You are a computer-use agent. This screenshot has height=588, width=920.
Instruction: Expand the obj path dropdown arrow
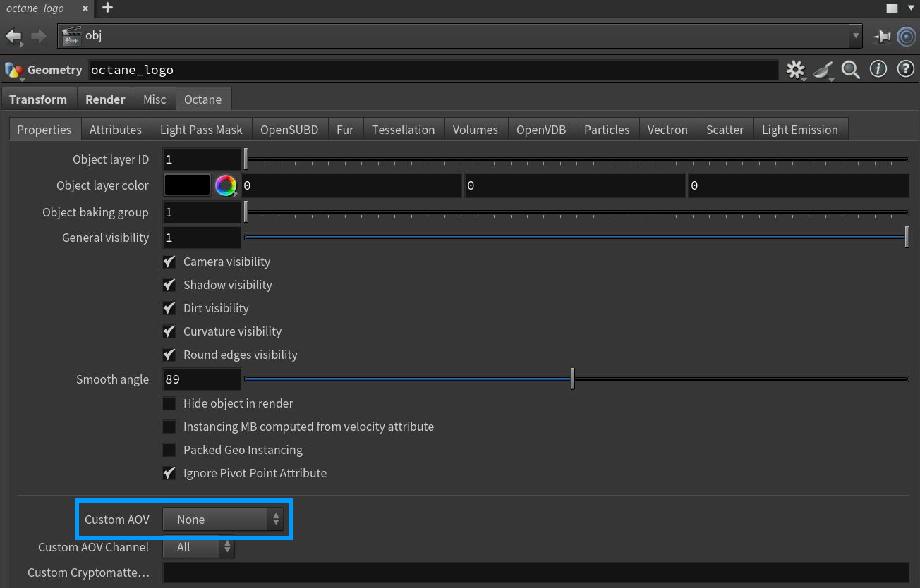pos(856,36)
